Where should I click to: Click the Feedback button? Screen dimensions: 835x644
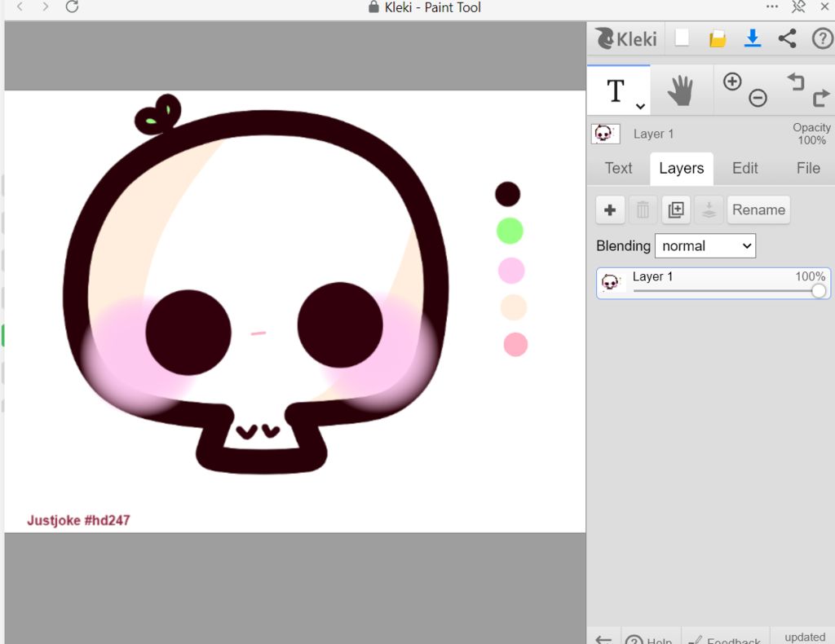(x=725, y=637)
